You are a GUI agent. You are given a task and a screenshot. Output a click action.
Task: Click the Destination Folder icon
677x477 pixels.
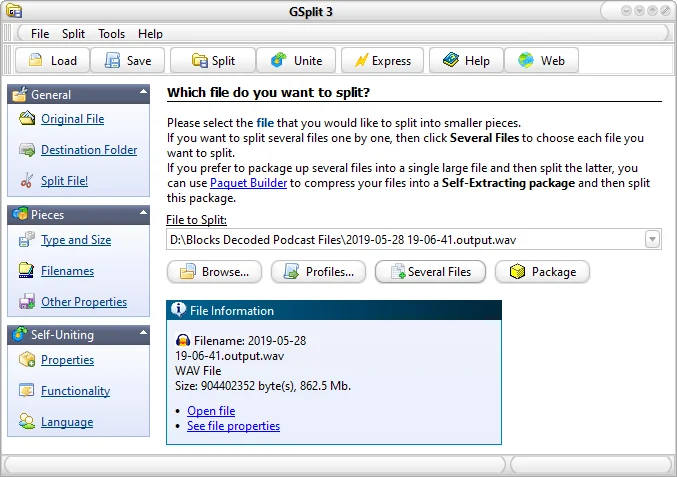[27, 150]
